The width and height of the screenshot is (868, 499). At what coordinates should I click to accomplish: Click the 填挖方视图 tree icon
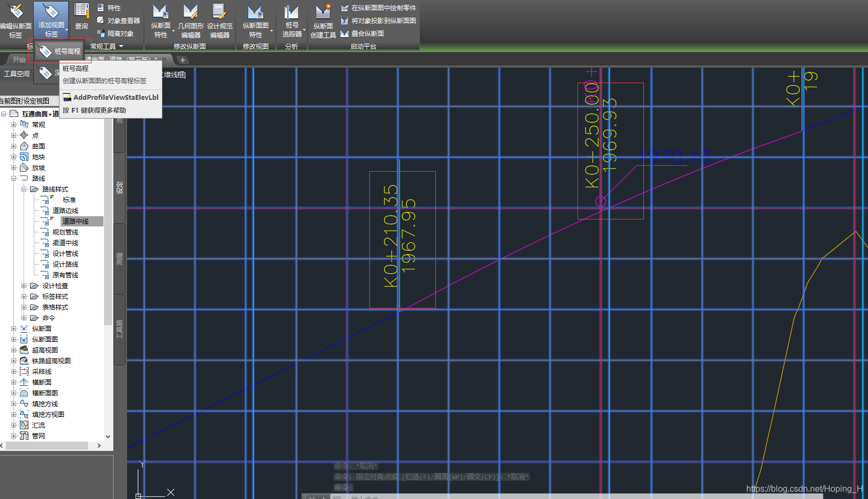click(x=24, y=414)
